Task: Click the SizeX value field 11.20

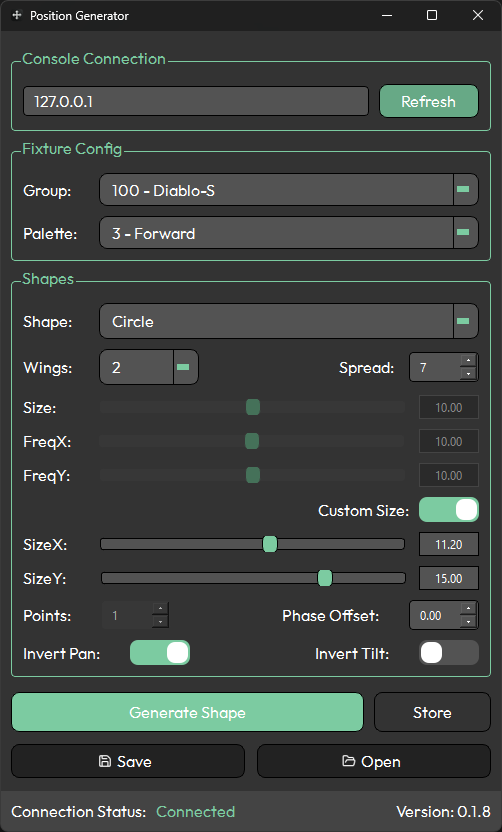Action: (x=449, y=544)
